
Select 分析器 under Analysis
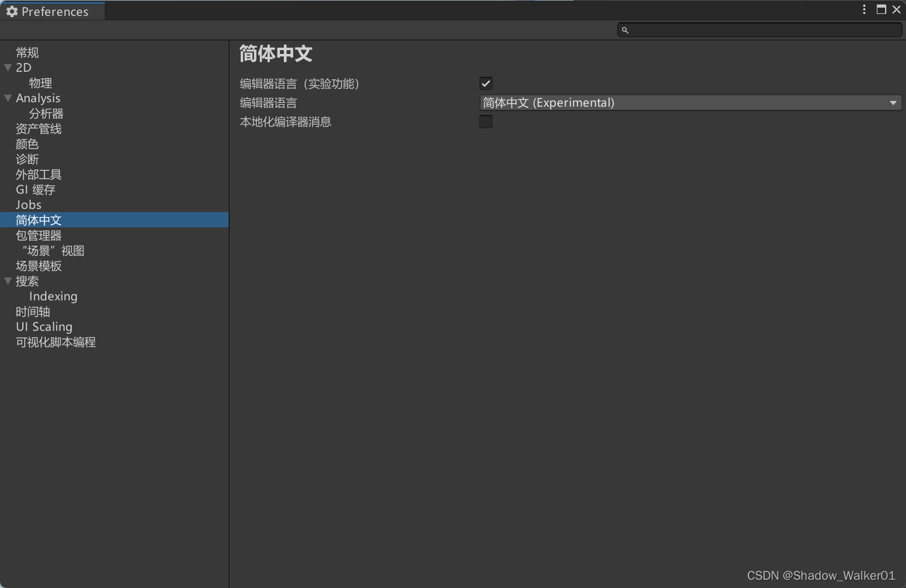pos(46,113)
